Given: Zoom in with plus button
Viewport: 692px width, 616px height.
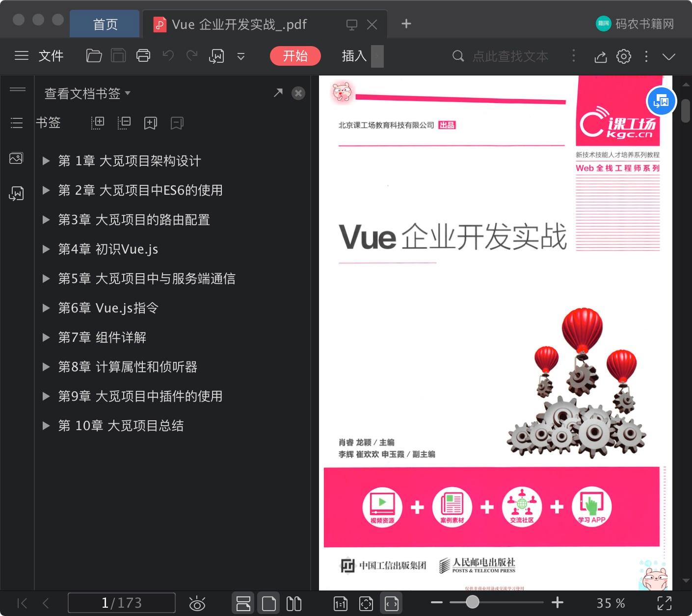Looking at the screenshot, I should [558, 602].
